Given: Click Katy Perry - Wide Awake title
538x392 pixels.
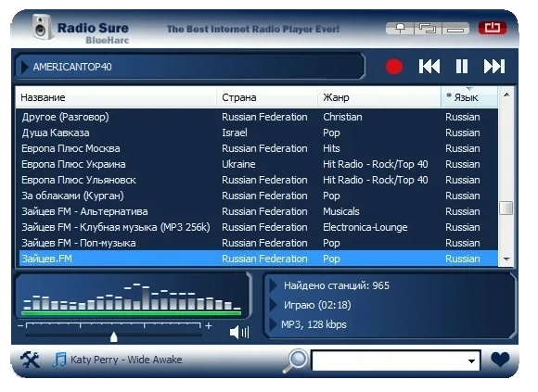Looking at the screenshot, I should (126, 360).
